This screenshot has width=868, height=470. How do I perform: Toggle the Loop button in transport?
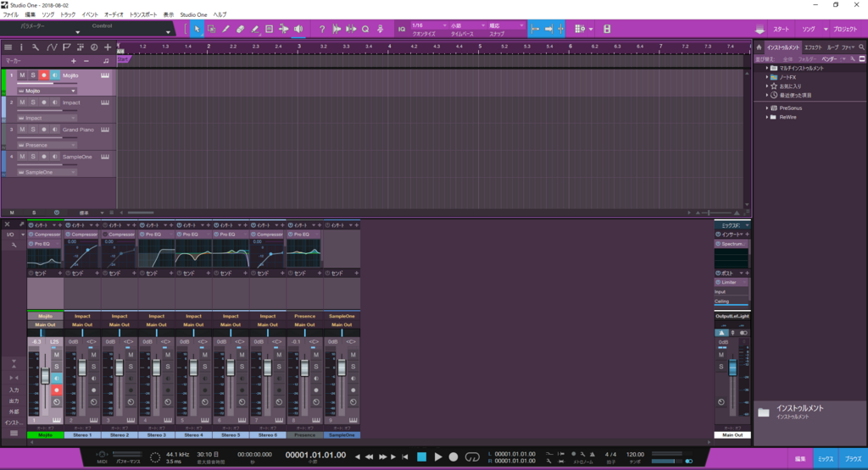coord(472,456)
